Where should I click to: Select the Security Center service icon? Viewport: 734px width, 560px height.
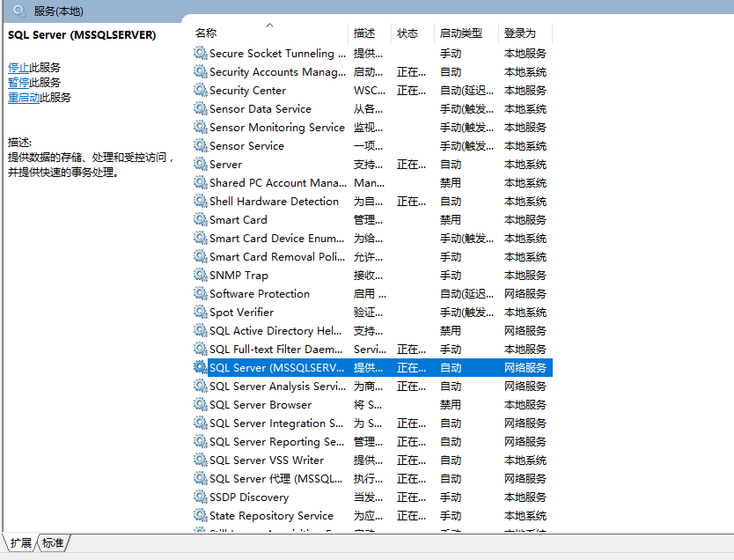201,90
